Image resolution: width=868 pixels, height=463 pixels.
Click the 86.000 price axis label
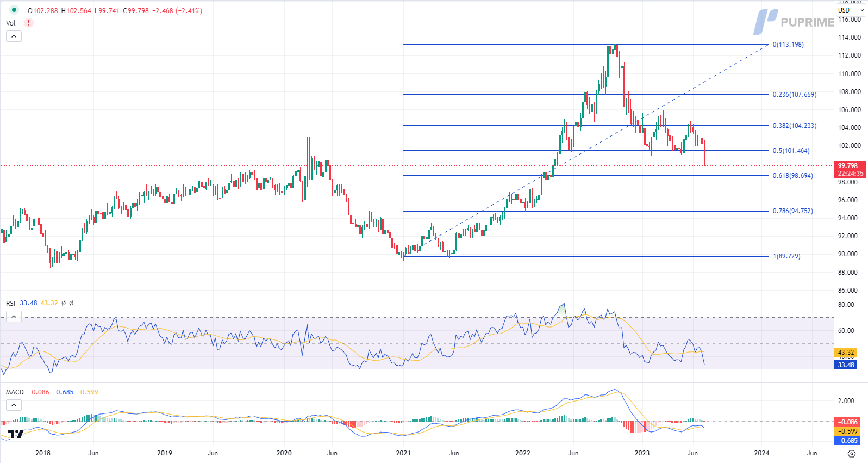(848, 291)
